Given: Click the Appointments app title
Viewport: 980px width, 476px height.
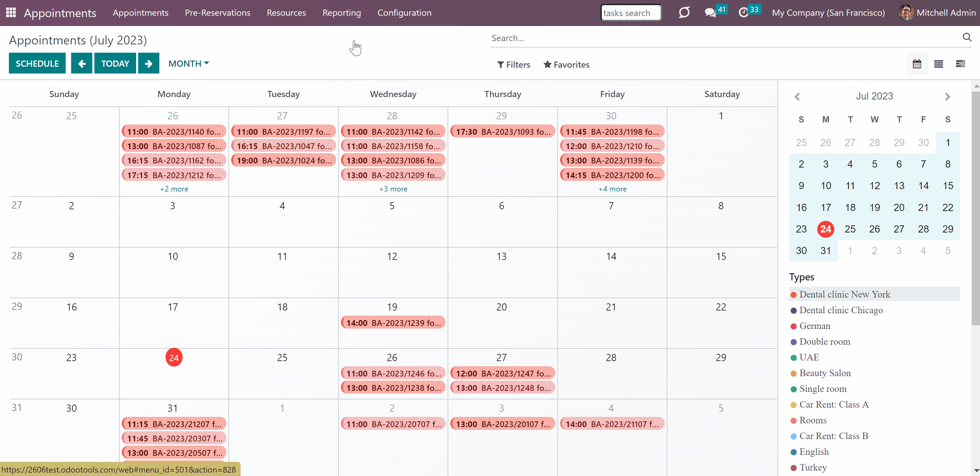Looking at the screenshot, I should pyautogui.click(x=60, y=13).
